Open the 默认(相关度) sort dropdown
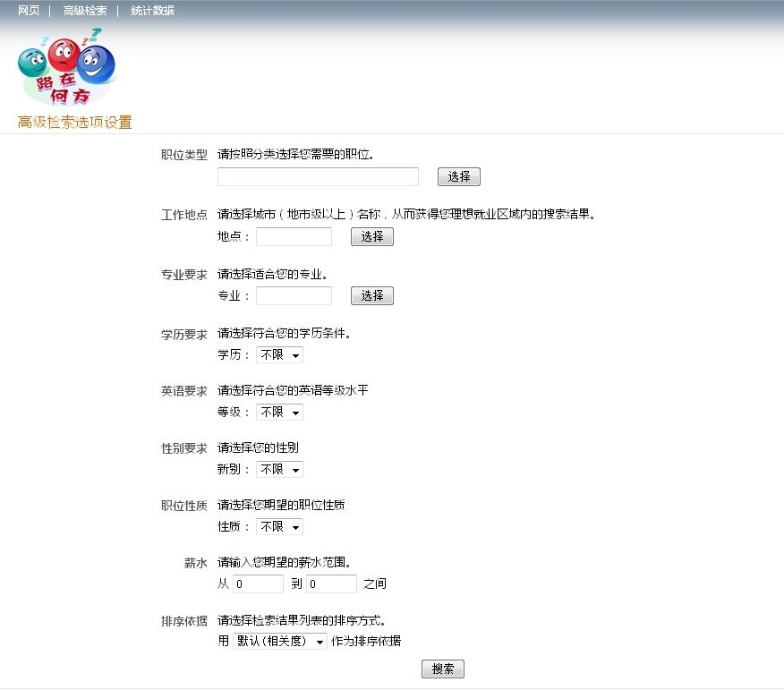 tap(280, 641)
